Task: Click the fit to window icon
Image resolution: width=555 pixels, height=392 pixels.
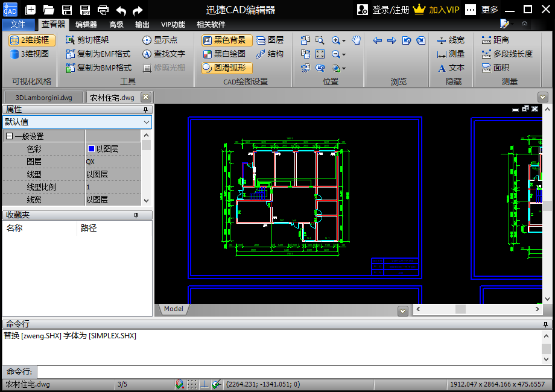Action: 320,54
